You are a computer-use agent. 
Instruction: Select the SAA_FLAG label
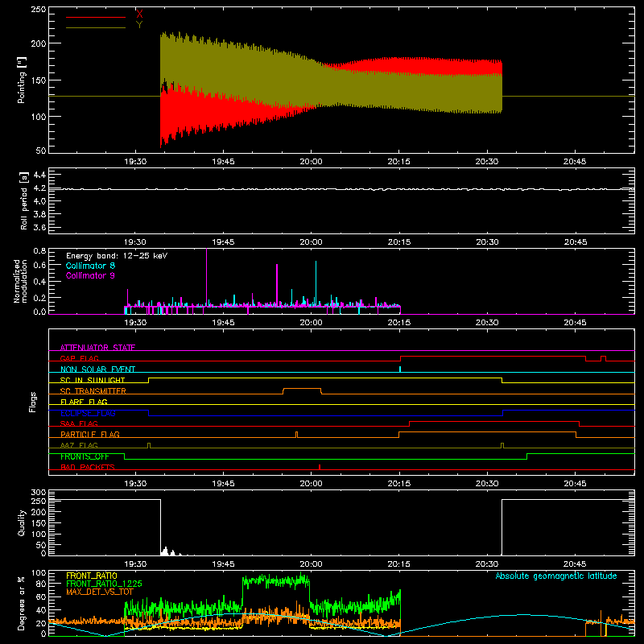pyautogui.click(x=79, y=423)
